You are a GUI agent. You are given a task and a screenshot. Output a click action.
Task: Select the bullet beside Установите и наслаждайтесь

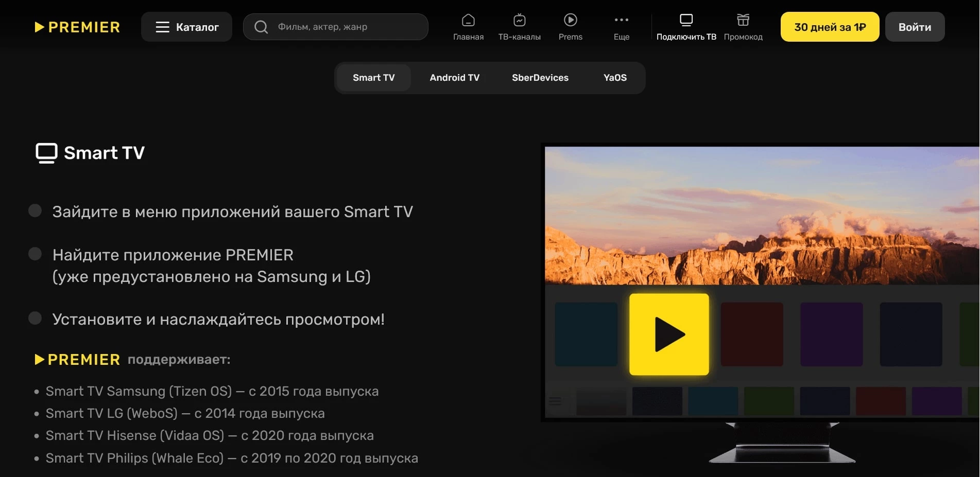click(35, 318)
